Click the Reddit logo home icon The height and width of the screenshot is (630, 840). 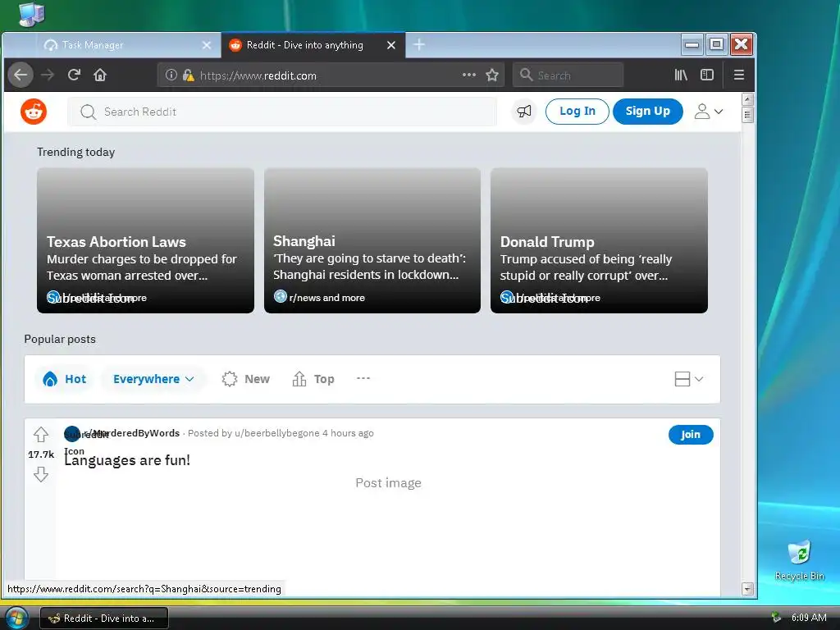[33, 112]
